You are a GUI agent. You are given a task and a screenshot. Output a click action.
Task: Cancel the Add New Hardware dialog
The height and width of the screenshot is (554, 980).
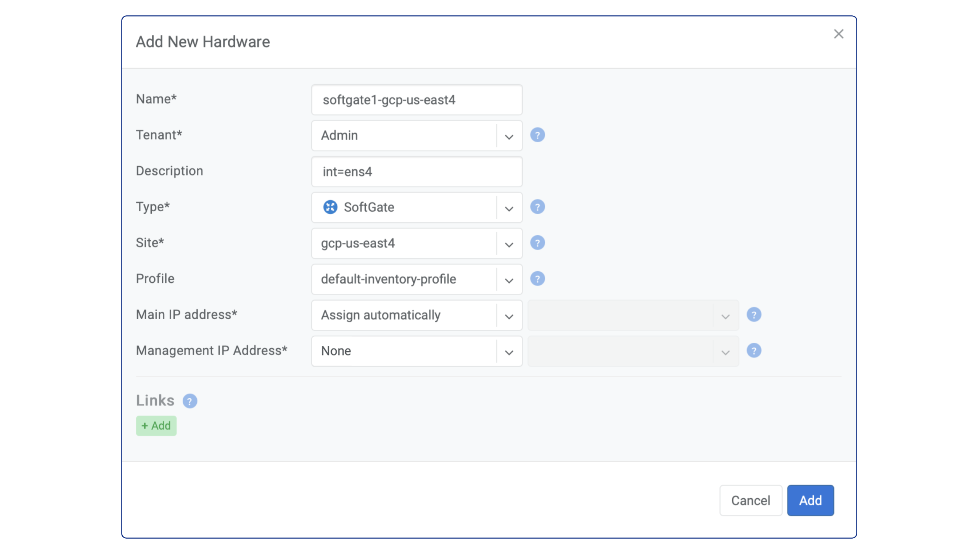[750, 500]
